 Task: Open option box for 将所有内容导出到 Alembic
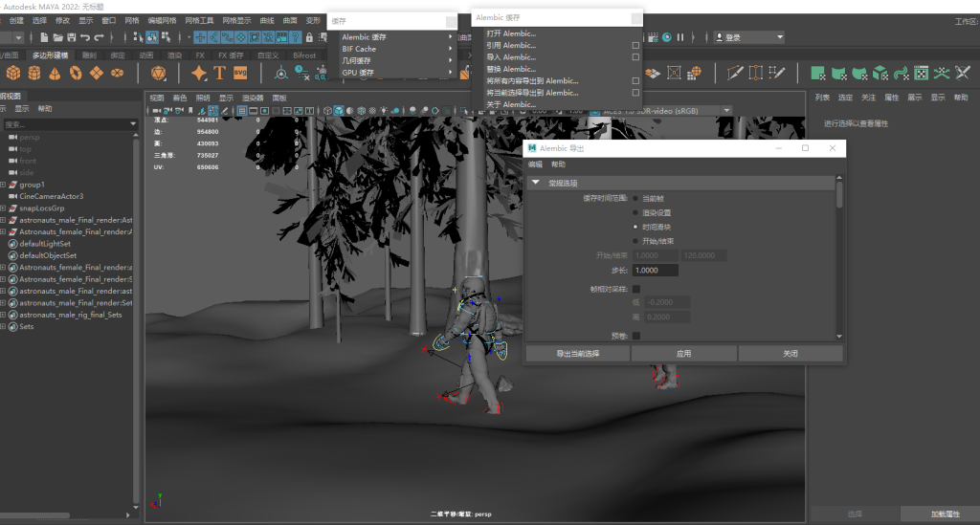coord(635,81)
